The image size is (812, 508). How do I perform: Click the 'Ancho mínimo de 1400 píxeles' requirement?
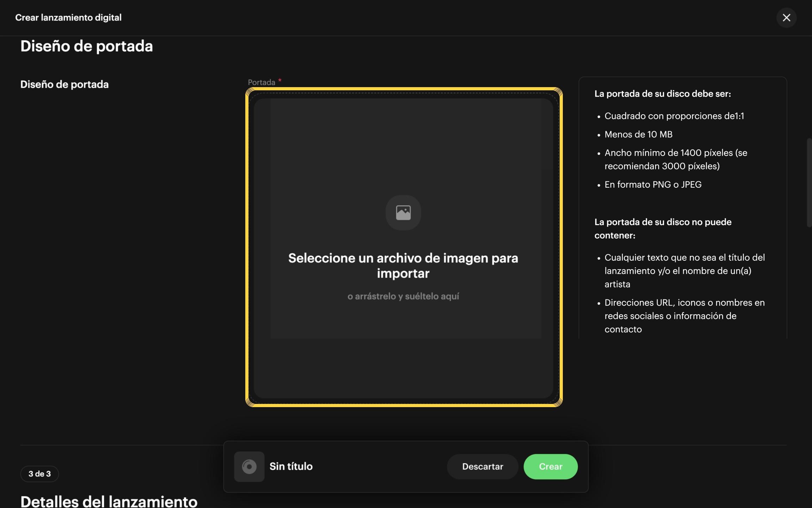(x=676, y=159)
